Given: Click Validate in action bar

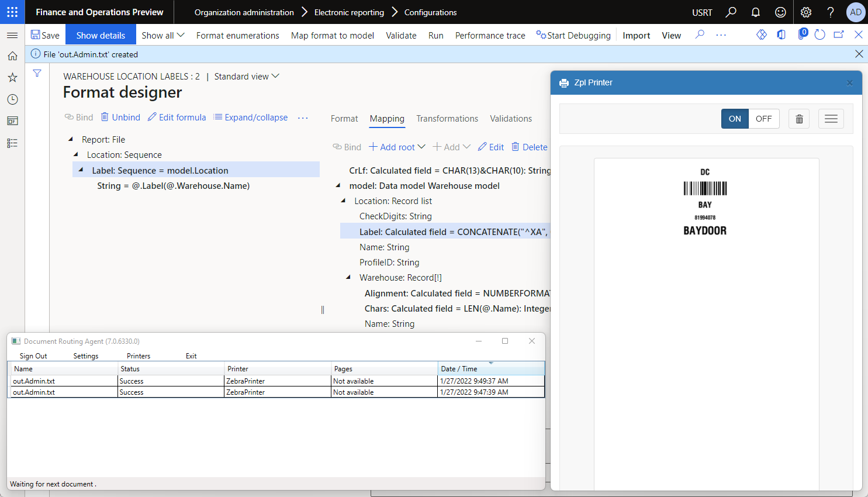Looking at the screenshot, I should [401, 35].
